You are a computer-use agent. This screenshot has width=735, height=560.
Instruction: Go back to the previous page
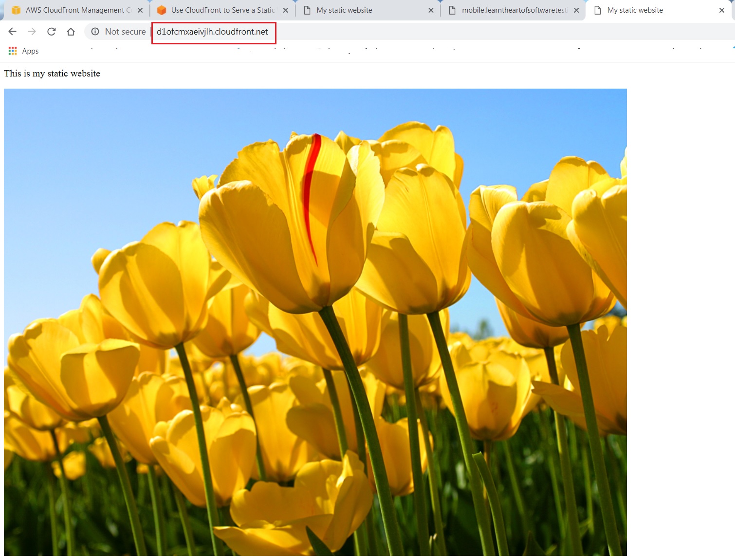(x=13, y=32)
